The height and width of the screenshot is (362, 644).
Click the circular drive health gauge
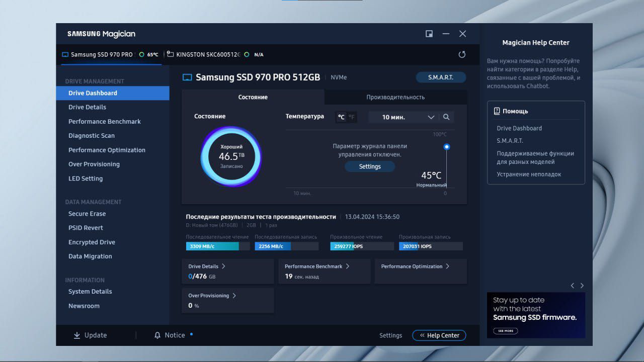click(x=231, y=156)
